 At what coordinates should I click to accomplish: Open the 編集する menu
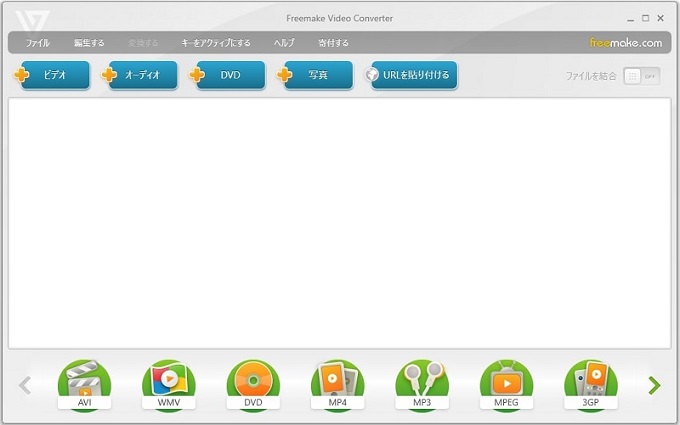click(89, 43)
